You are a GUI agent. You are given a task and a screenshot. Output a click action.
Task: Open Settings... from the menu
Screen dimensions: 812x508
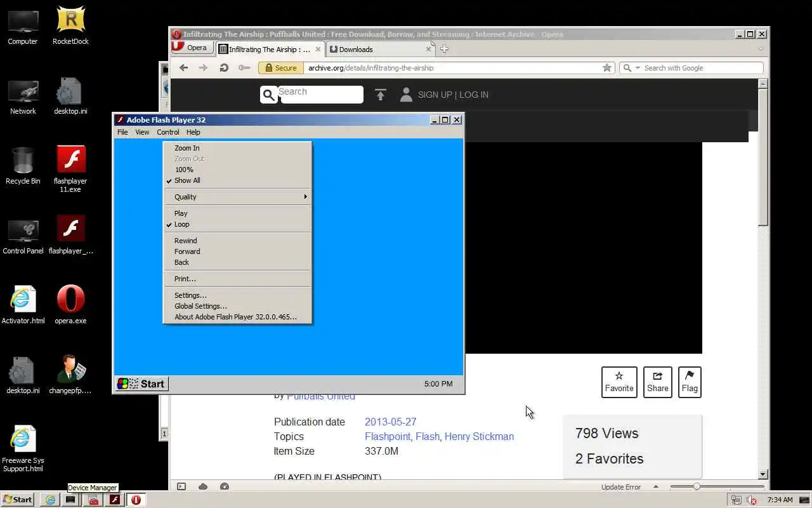coord(237,295)
